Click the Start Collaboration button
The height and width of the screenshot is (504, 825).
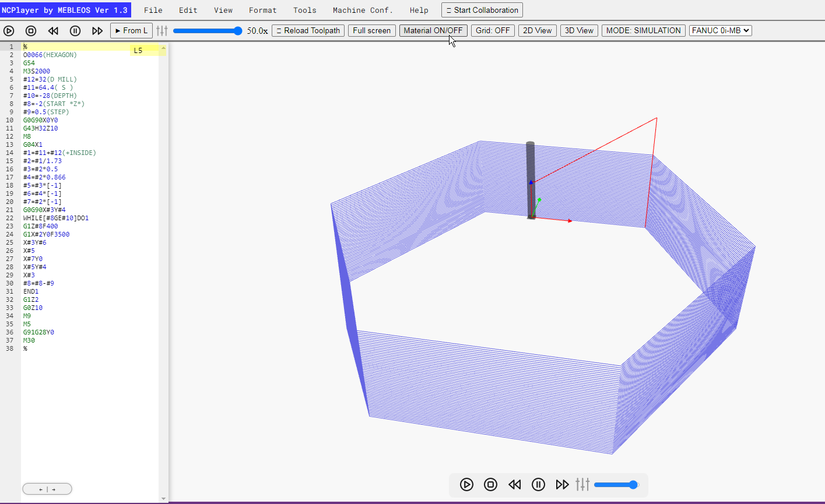point(482,10)
